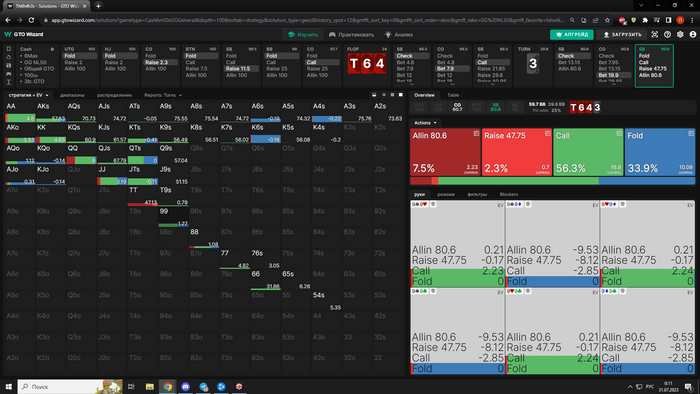Switch to the Практиковать tab
Viewport: 700px width, 394px height.
(351, 34)
